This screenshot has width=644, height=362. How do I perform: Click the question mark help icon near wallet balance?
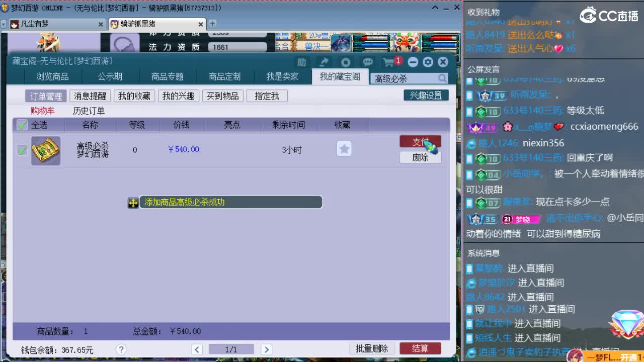pos(121,349)
